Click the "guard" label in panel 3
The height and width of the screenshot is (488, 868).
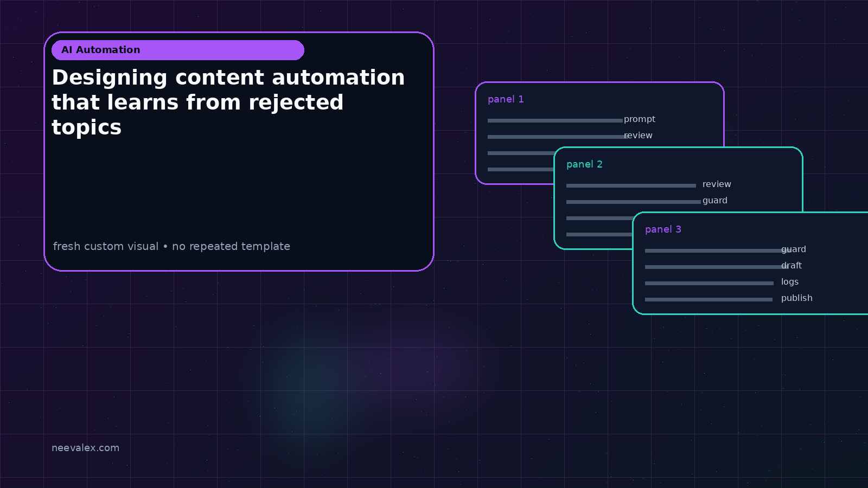794,249
